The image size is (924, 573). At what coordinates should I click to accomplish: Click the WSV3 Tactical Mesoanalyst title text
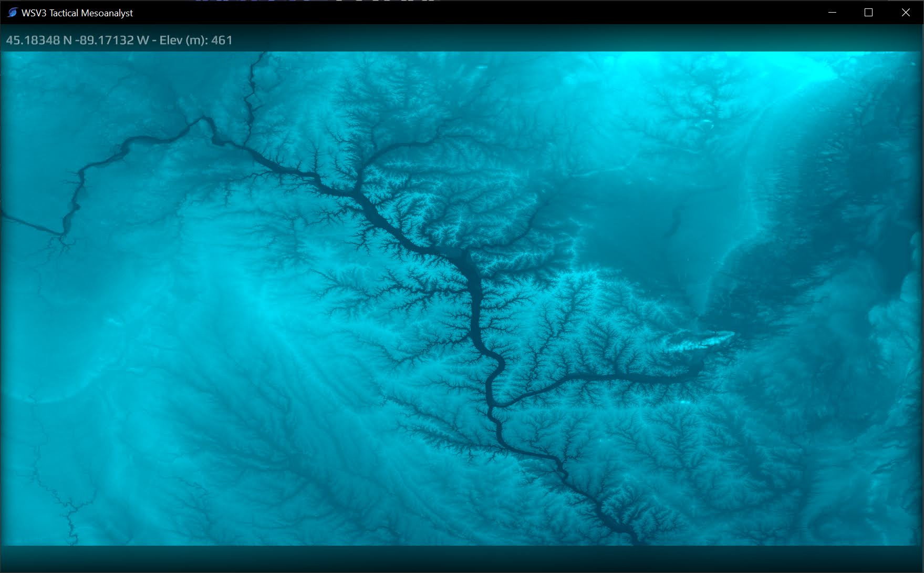(77, 13)
